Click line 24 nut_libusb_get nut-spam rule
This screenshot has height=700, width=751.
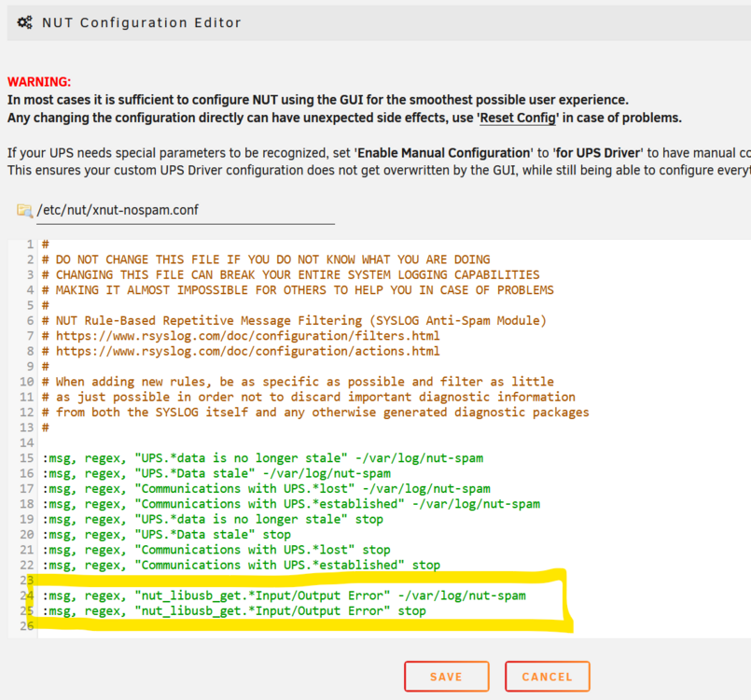[x=284, y=595]
